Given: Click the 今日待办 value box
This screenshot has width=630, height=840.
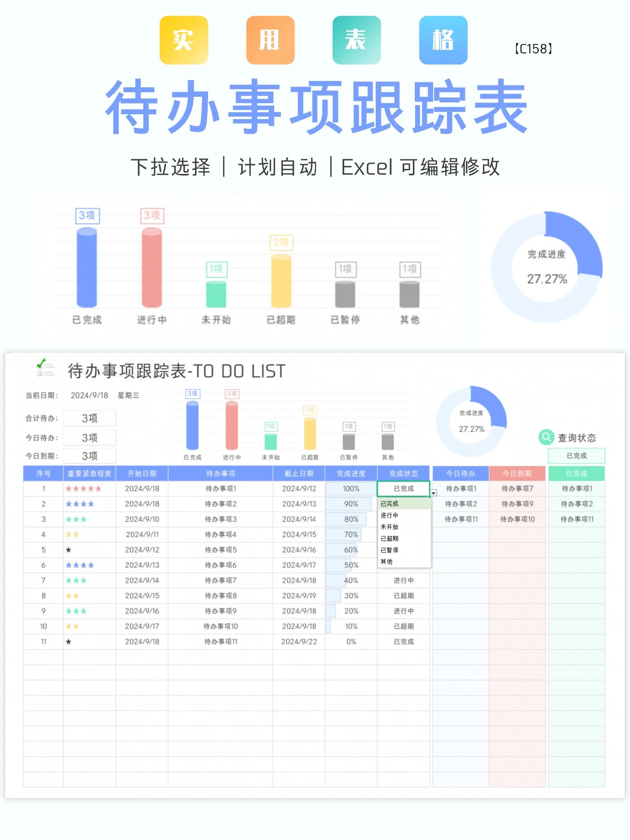Looking at the screenshot, I should (x=90, y=438).
